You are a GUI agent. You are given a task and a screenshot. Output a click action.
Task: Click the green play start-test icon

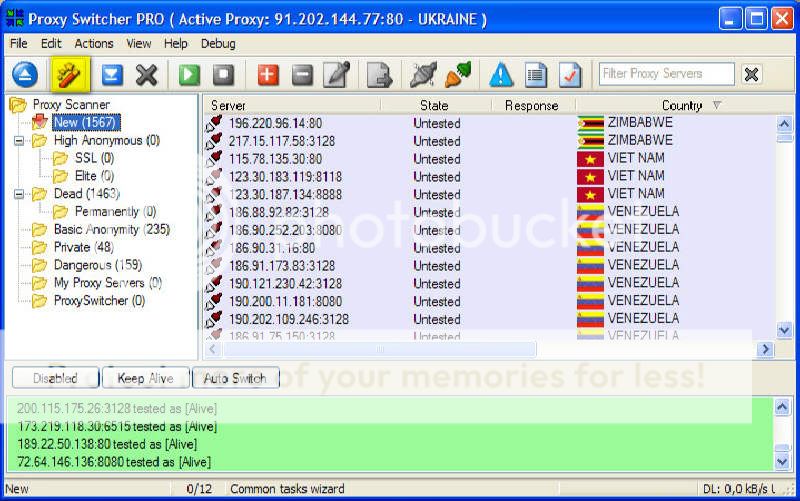click(190, 75)
